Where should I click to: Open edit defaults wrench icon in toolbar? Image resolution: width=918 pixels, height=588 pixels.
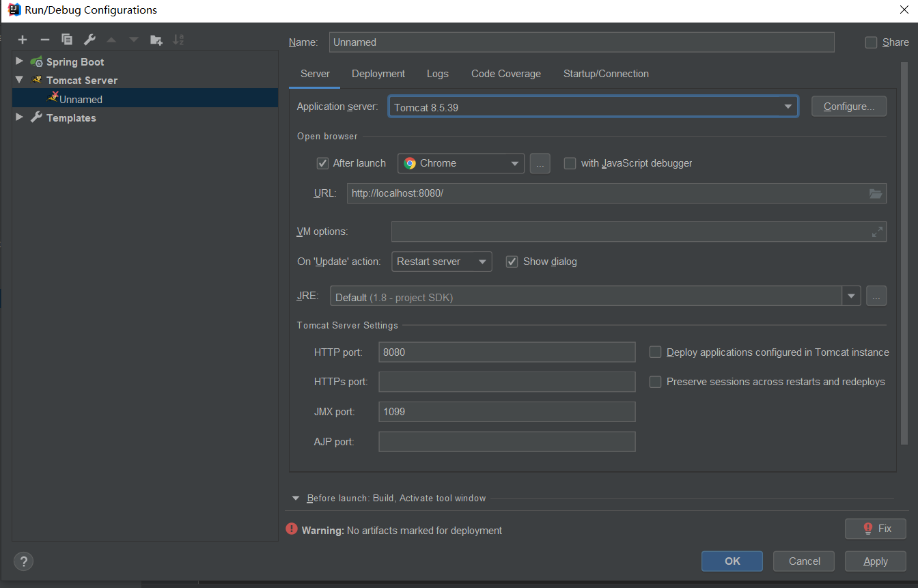(89, 40)
